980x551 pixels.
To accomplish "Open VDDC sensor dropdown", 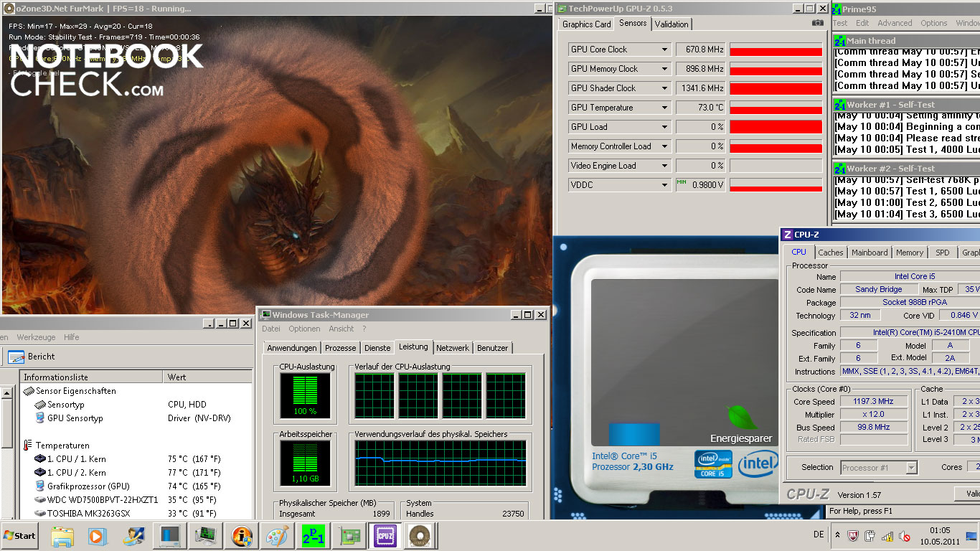I will pos(665,185).
